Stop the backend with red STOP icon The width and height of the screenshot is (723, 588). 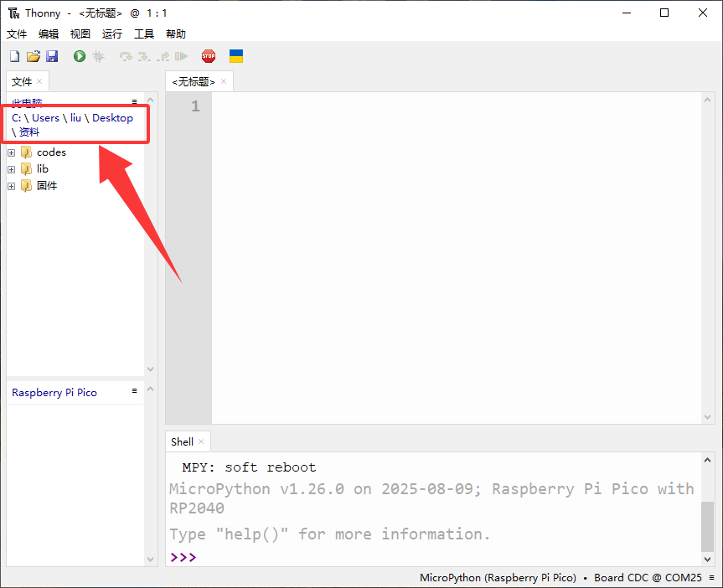[209, 56]
